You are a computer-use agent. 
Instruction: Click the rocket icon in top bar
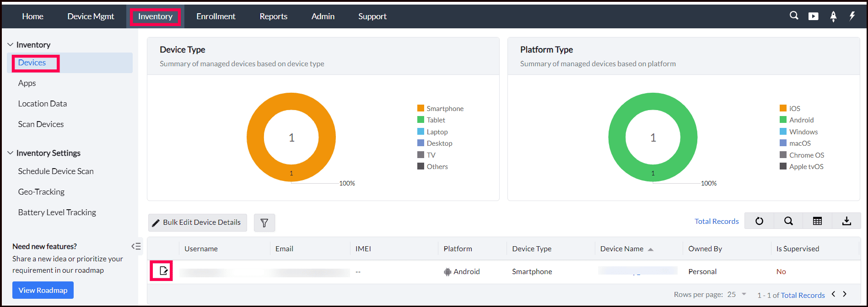point(833,16)
